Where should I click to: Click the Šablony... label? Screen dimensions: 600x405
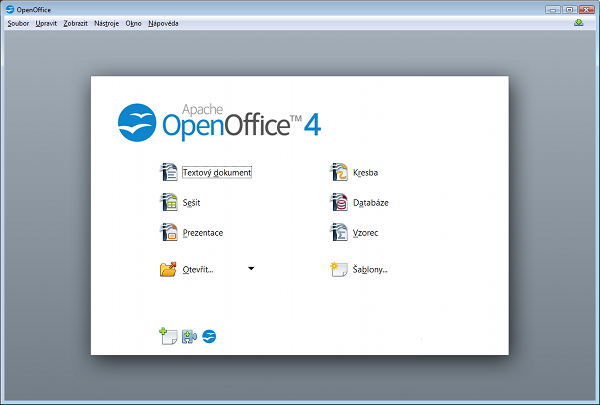click(370, 269)
